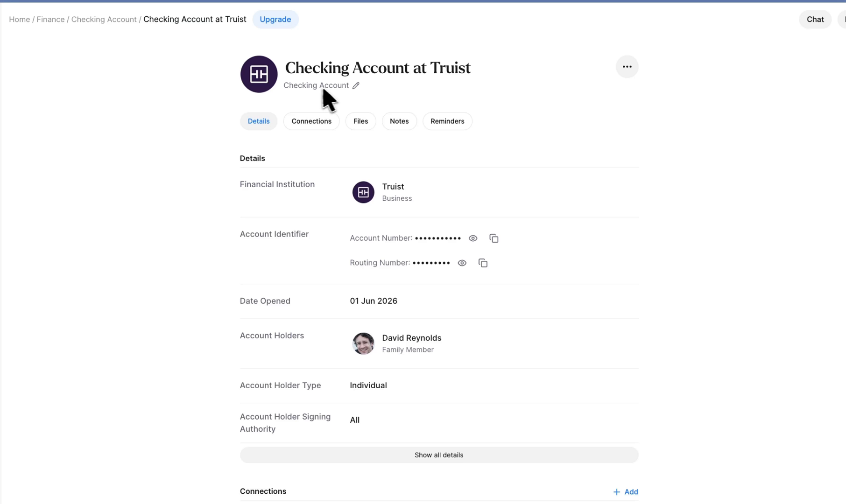This screenshot has width=846, height=504.
Task: Click the David Reynolds account holder name
Action: (x=411, y=338)
